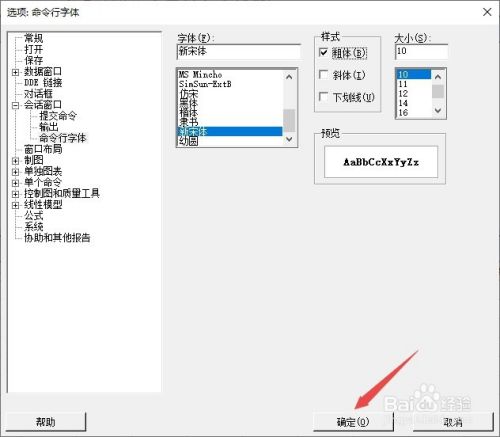Click the 取消 cancel button
The height and width of the screenshot is (437, 500).
tap(453, 422)
